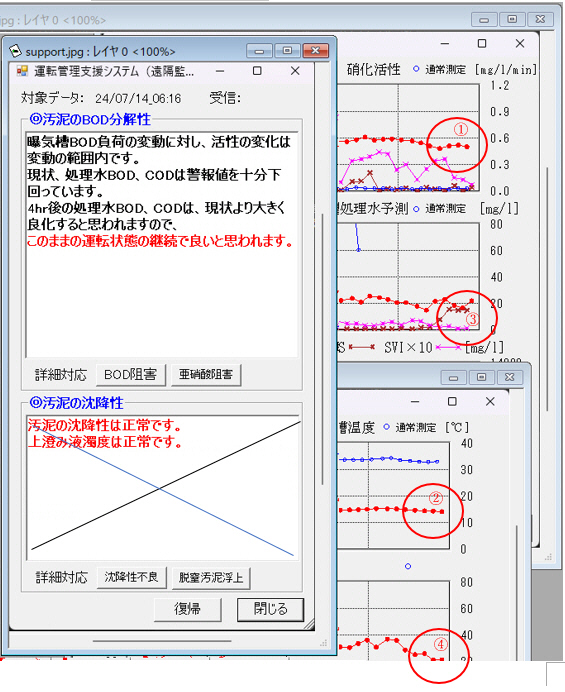The width and height of the screenshot is (565, 692).
Task: Maximize the 槽温度 chart window
Action: click(x=452, y=402)
